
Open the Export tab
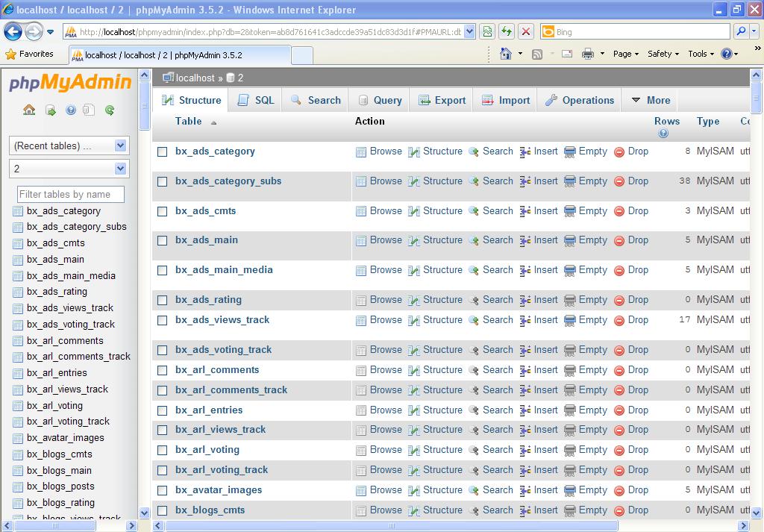(x=442, y=100)
